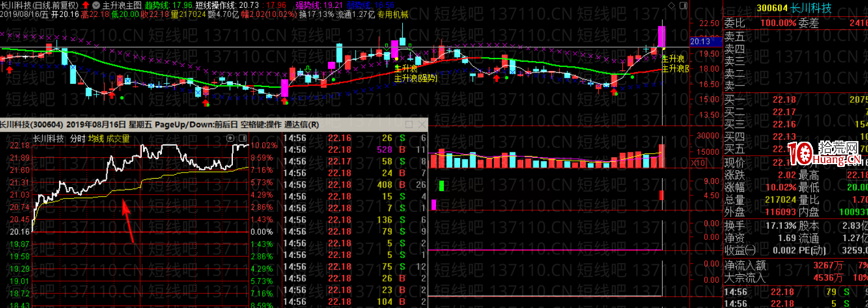This screenshot has width=868, height=308.
Task: Select the 卖五 order row
Action: click(795, 36)
